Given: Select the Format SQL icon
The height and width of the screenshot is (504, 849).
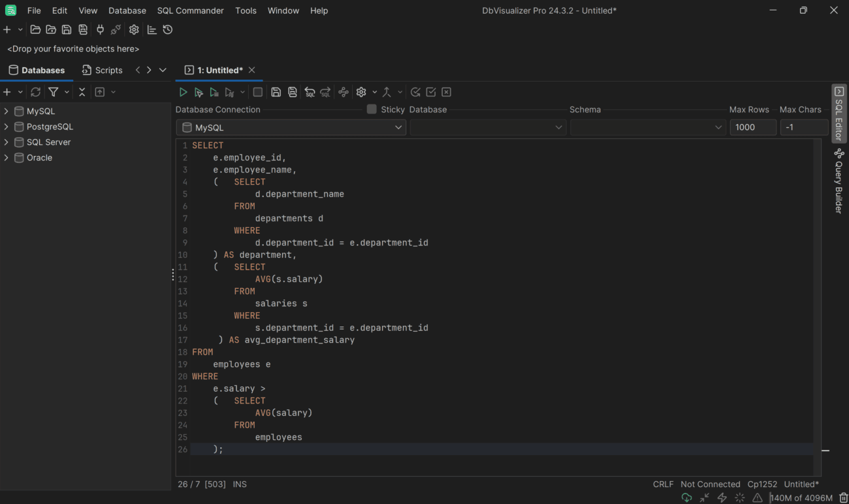Looking at the screenshot, I should pyautogui.click(x=344, y=91).
